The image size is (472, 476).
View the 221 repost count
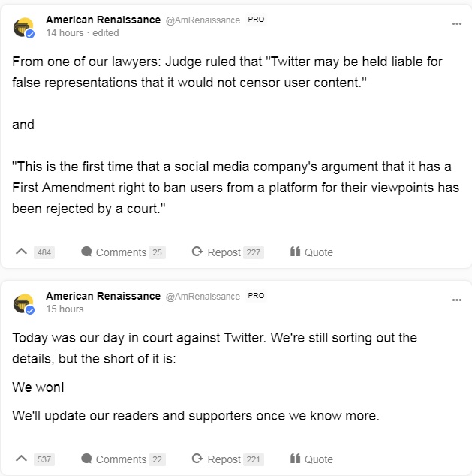253,459
